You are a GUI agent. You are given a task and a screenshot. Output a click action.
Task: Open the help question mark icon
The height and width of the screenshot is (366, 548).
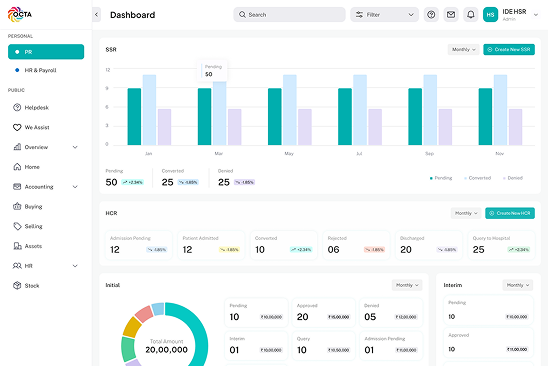pos(431,15)
